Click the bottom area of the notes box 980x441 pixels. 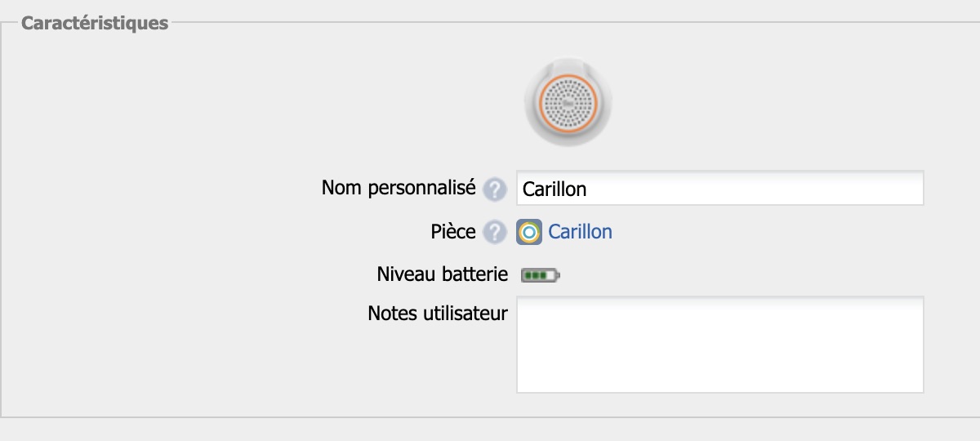pos(719,380)
